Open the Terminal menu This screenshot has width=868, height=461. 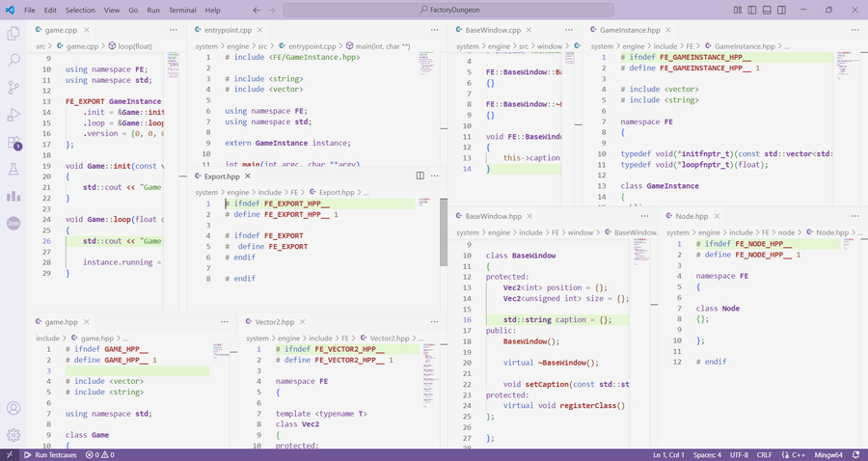(x=182, y=10)
